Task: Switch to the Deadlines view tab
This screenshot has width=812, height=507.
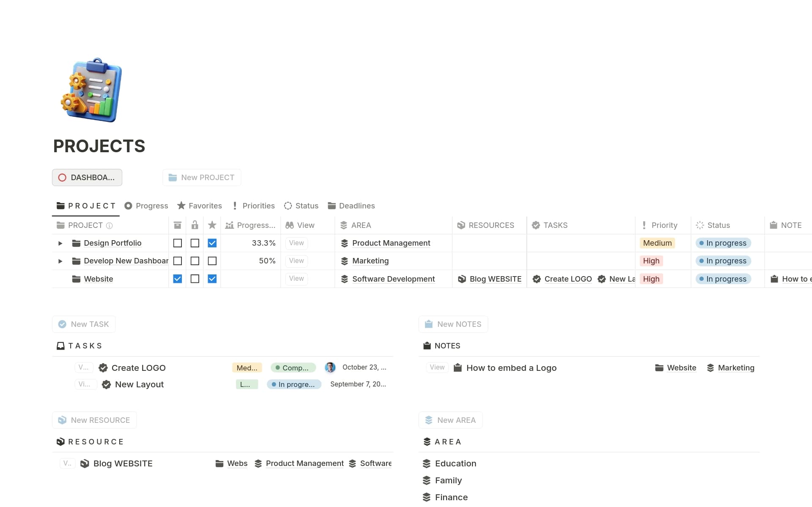Action: (x=351, y=206)
